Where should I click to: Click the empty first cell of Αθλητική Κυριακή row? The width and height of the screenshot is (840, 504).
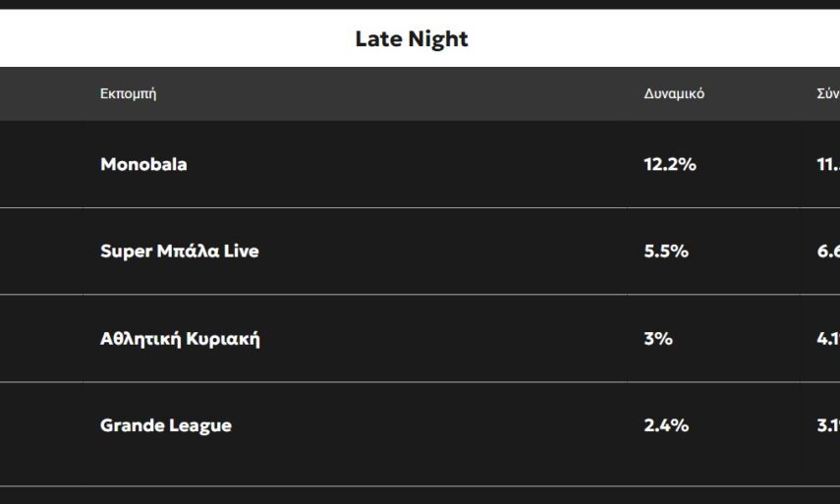pyautogui.click(x=41, y=339)
